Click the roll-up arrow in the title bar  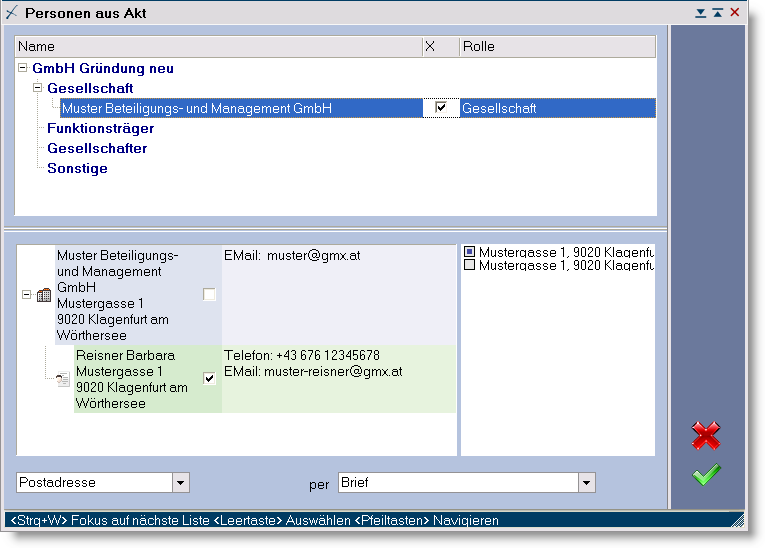click(x=717, y=13)
